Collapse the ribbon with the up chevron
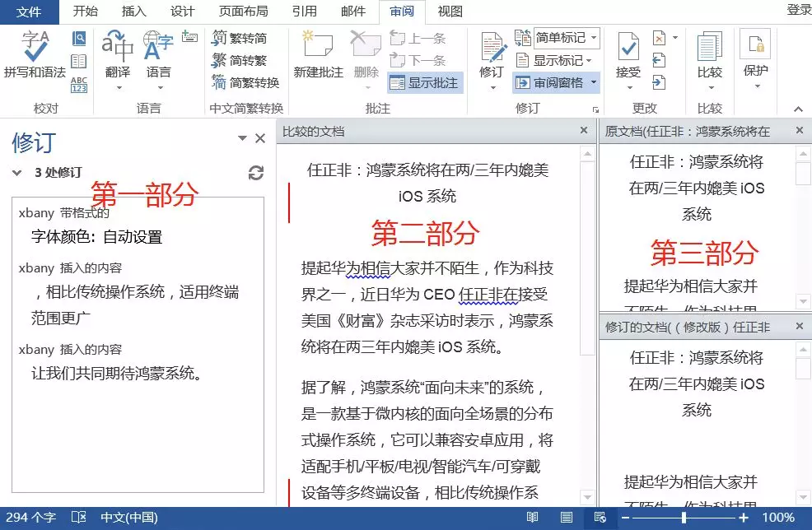 [x=798, y=109]
